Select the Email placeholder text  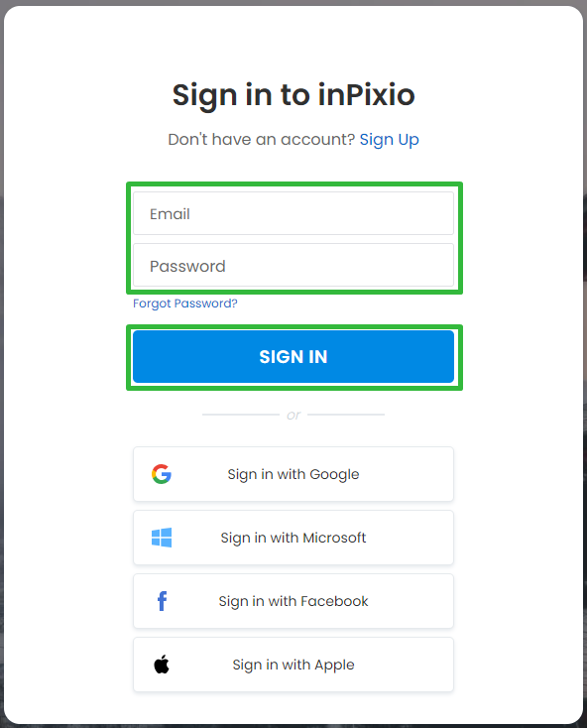point(170,214)
